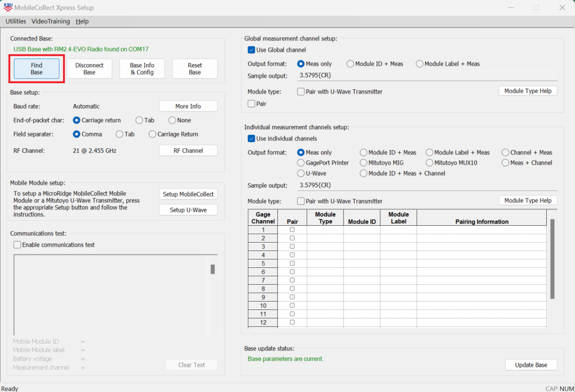
Task: Check Pair box for gage channel 11
Action: pos(292,314)
